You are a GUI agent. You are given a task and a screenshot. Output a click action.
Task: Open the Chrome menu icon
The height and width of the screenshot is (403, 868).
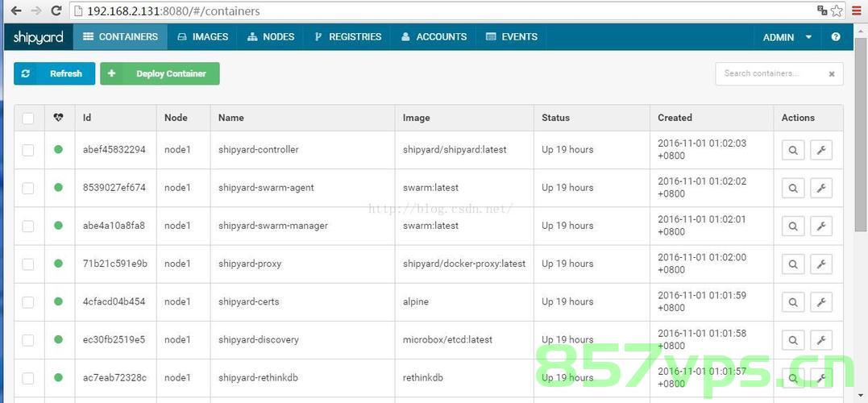point(857,10)
